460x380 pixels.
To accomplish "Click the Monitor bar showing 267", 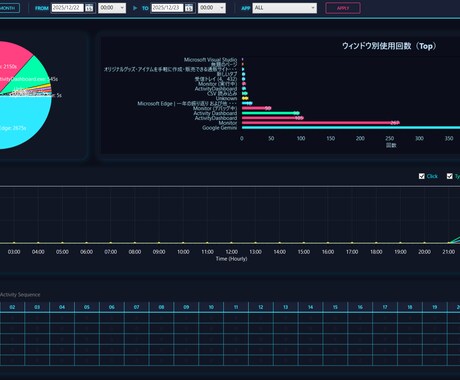I will [320, 123].
